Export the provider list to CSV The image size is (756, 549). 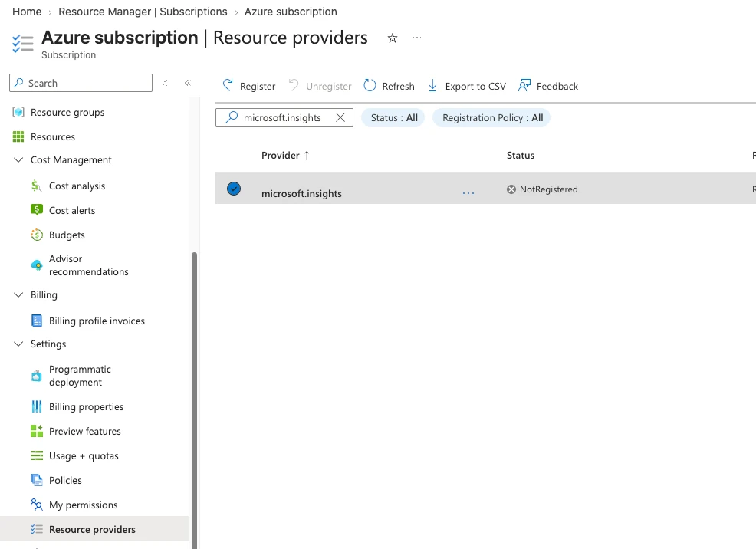pos(467,87)
